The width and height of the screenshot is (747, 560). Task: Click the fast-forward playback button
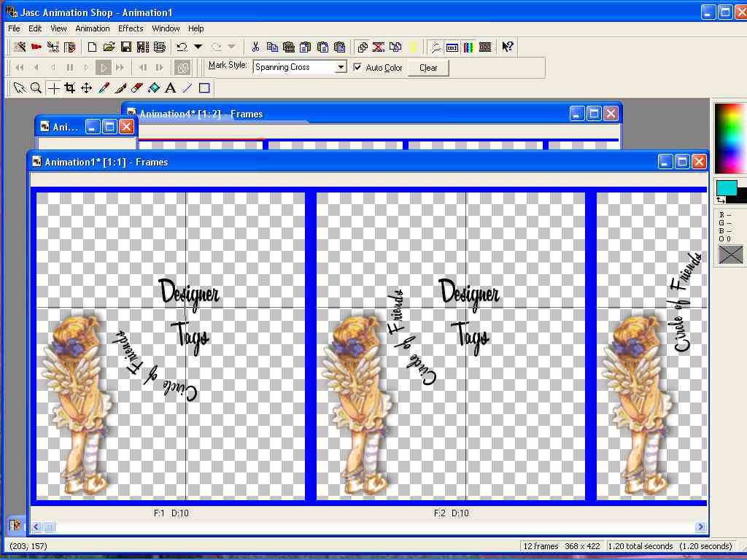120,68
